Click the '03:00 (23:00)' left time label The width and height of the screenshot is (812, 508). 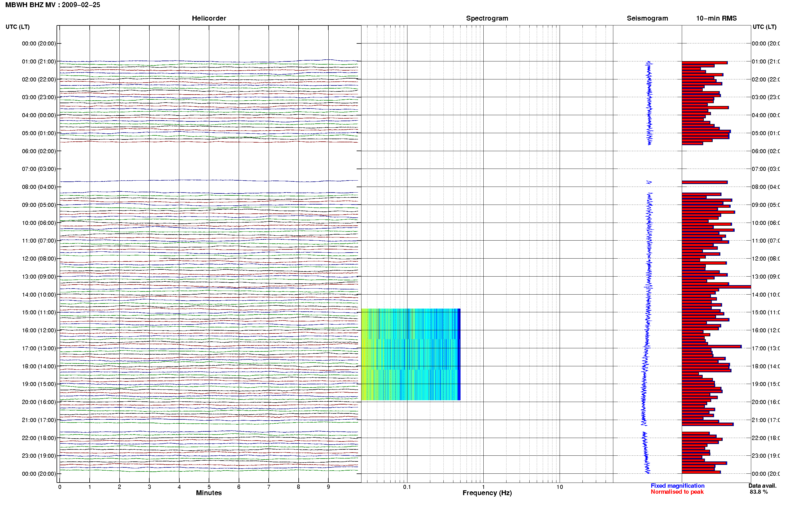click(39, 97)
